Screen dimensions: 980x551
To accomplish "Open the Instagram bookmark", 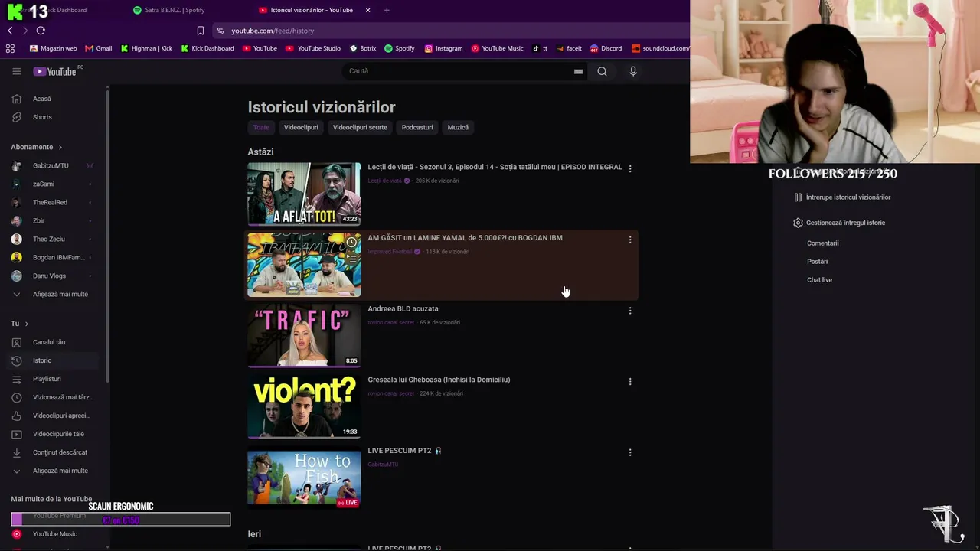I will (x=443, y=48).
